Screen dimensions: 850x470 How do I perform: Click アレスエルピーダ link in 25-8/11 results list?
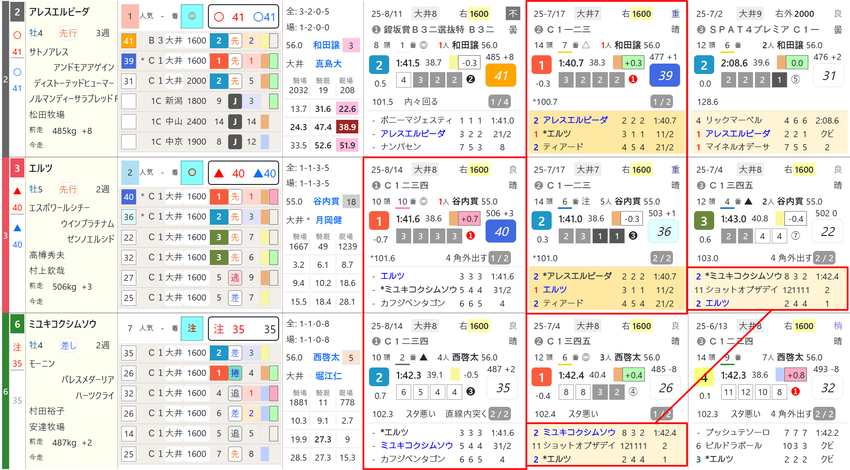click(x=413, y=133)
